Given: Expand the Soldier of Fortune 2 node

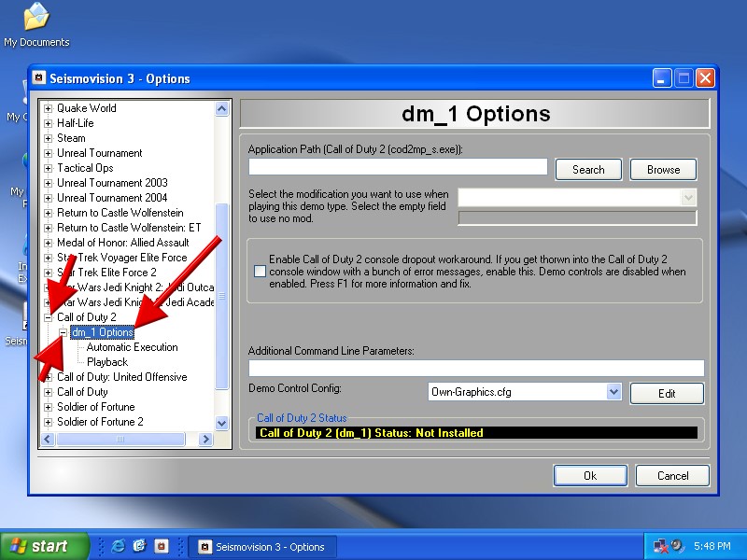Looking at the screenshot, I should [x=49, y=422].
